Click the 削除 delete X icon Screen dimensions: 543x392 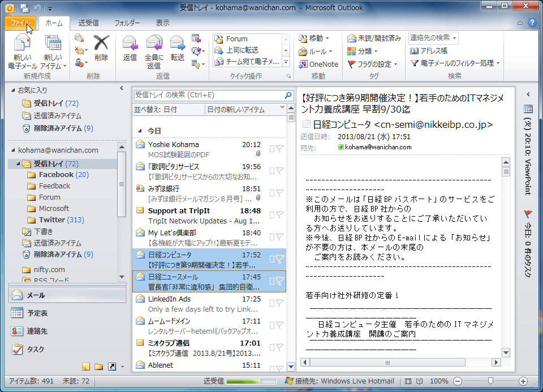(101, 48)
